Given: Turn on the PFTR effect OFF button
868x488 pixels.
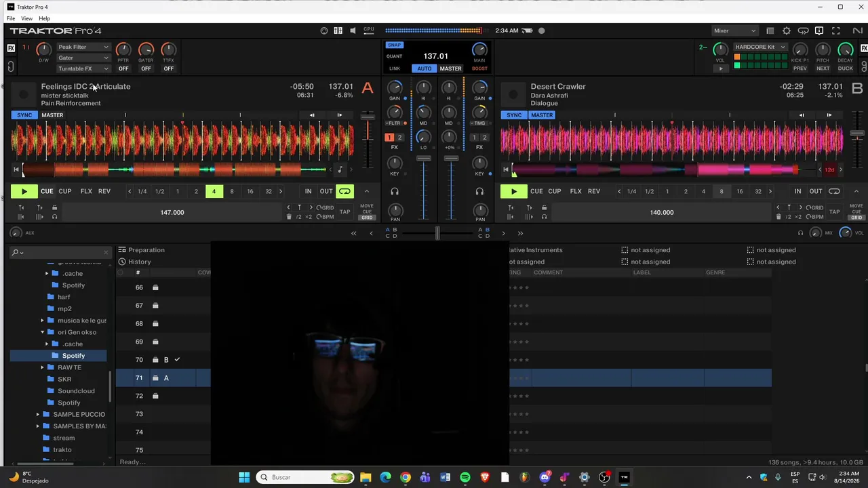Looking at the screenshot, I should coord(123,68).
